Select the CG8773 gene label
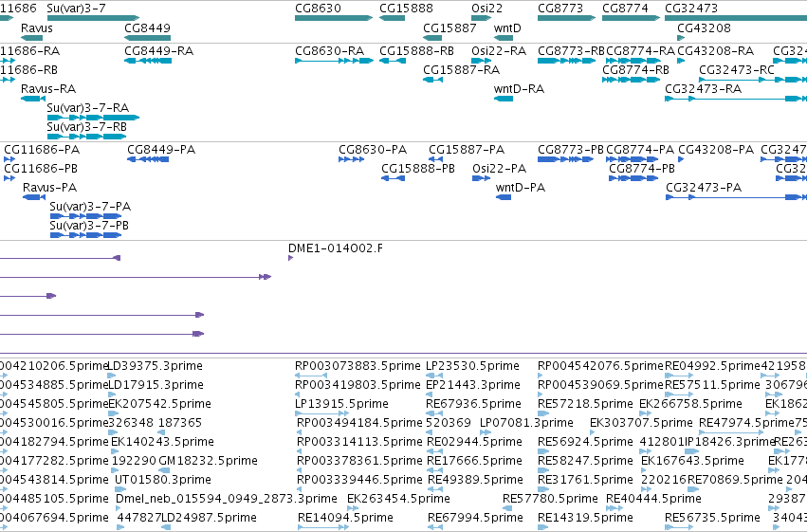Image resolution: width=807 pixels, height=532 pixels. tap(560, 9)
